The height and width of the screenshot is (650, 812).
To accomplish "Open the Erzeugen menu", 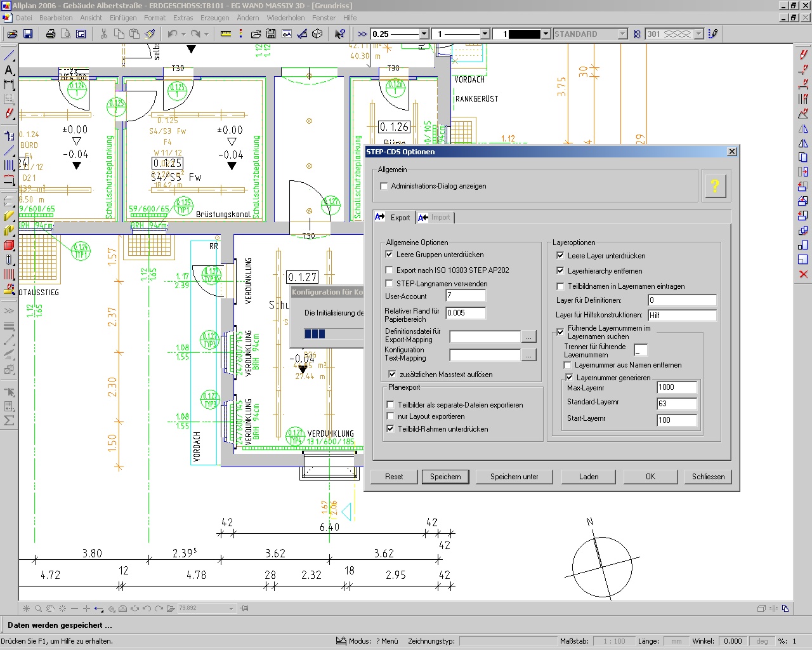I will click(x=215, y=18).
